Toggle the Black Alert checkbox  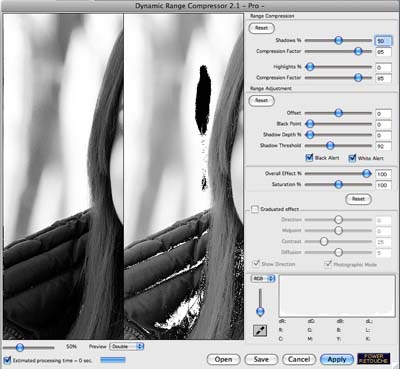tap(309, 157)
